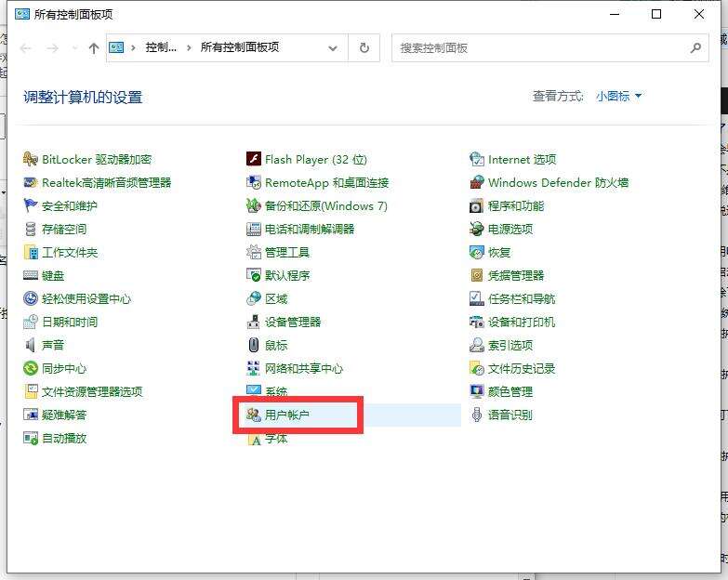This screenshot has height=580, width=728.
Task: Click the 管理工具 gear icon
Action: (x=254, y=253)
